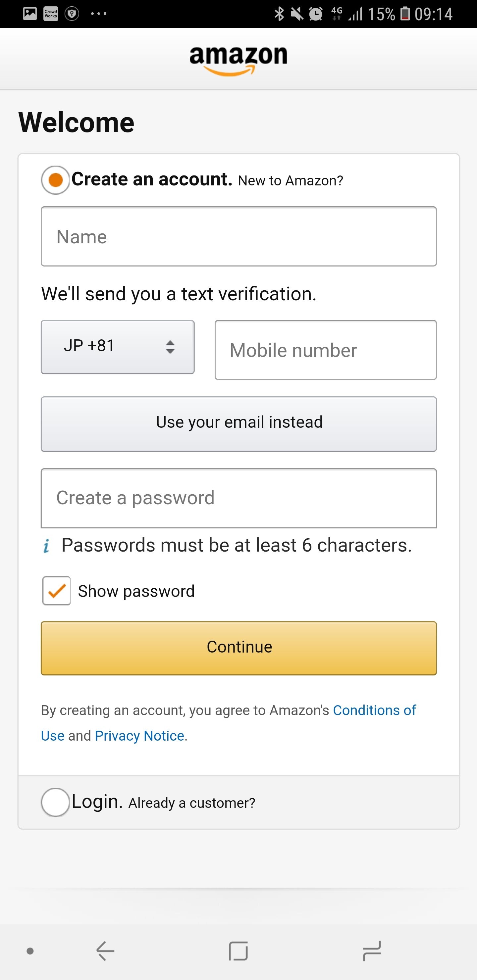Tap the gallery notification icon
477x980 pixels.
[30, 14]
